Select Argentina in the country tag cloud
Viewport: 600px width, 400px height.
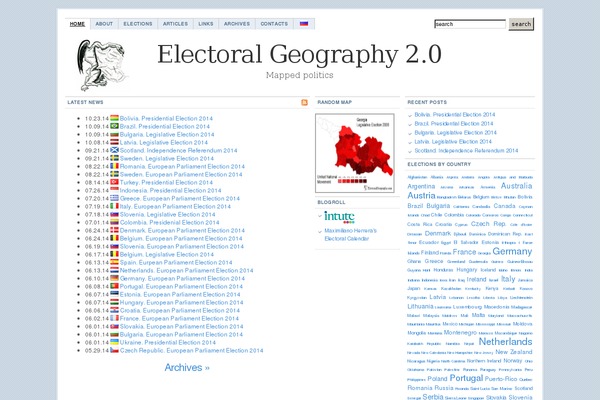click(x=421, y=186)
